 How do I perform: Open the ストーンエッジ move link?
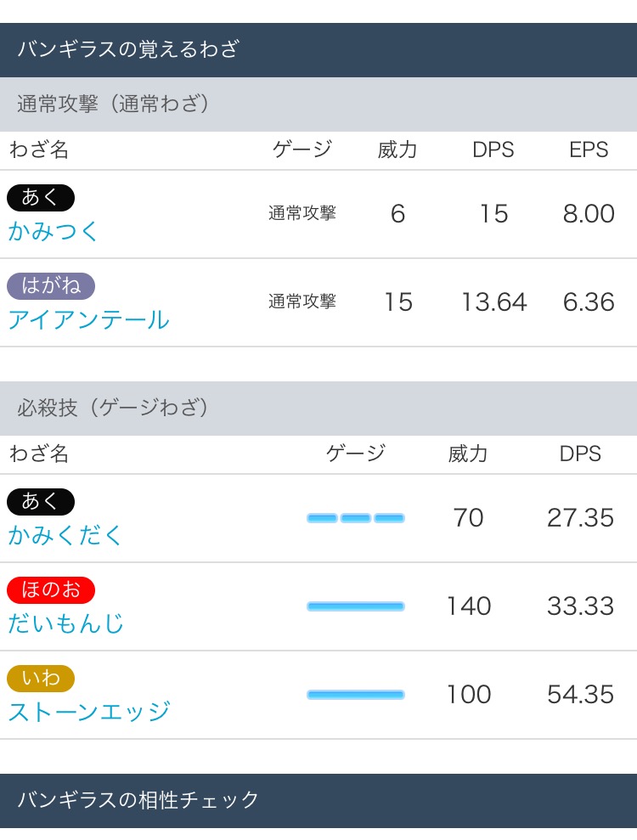click(89, 712)
